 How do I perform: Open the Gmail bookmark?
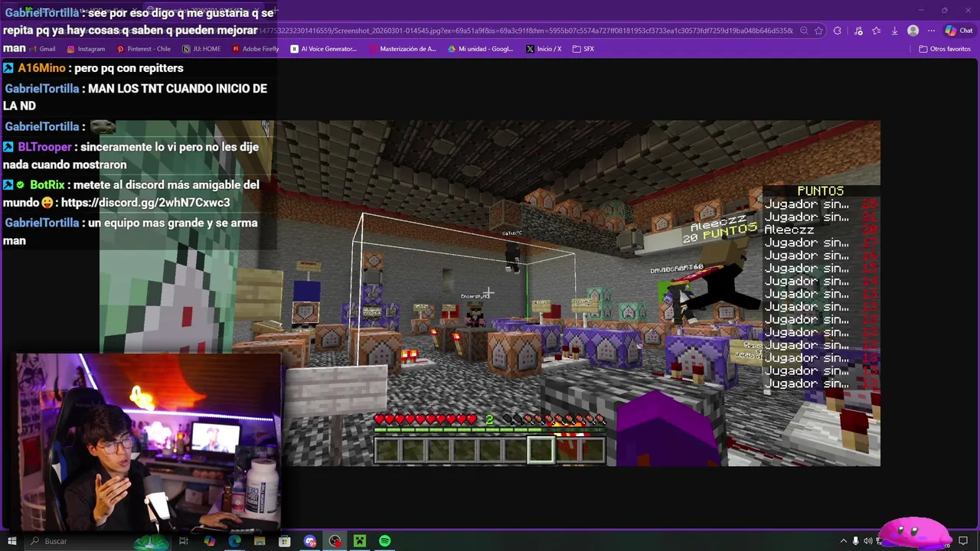pos(41,49)
